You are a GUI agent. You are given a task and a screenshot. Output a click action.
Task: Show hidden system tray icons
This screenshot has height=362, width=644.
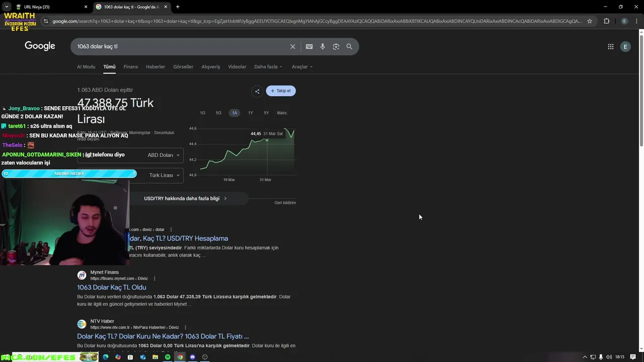click(x=585, y=357)
